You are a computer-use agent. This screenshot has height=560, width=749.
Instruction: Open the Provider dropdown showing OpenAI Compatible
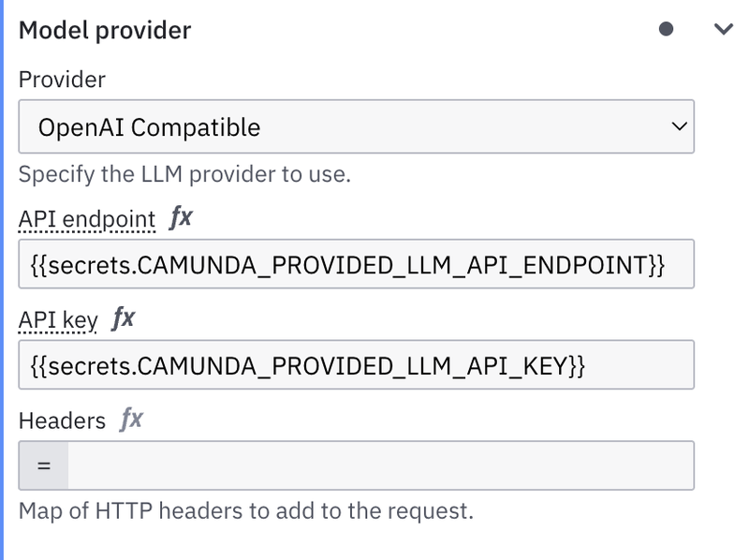tap(357, 126)
